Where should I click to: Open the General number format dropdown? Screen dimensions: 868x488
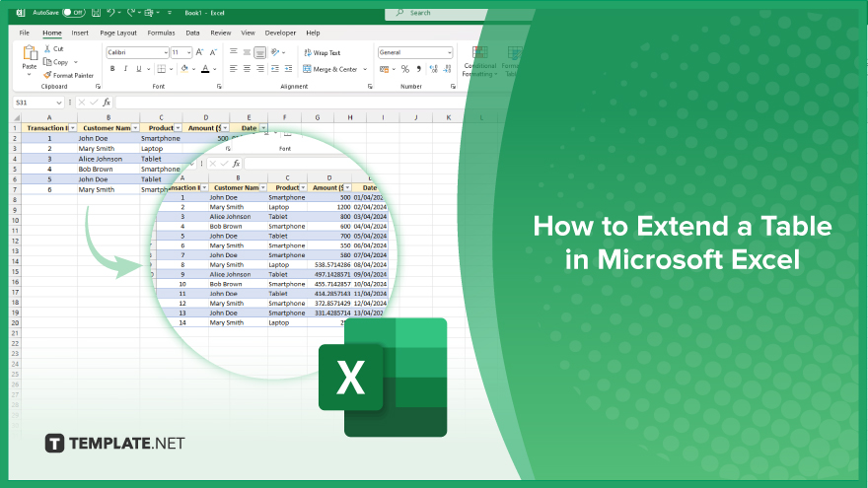[x=449, y=52]
